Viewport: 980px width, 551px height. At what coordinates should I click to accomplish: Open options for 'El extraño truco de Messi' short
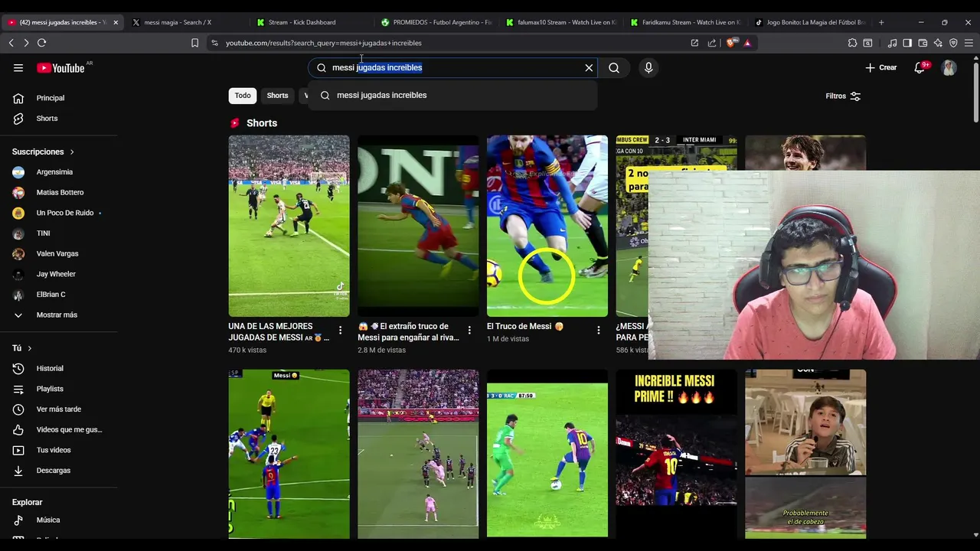pyautogui.click(x=469, y=331)
